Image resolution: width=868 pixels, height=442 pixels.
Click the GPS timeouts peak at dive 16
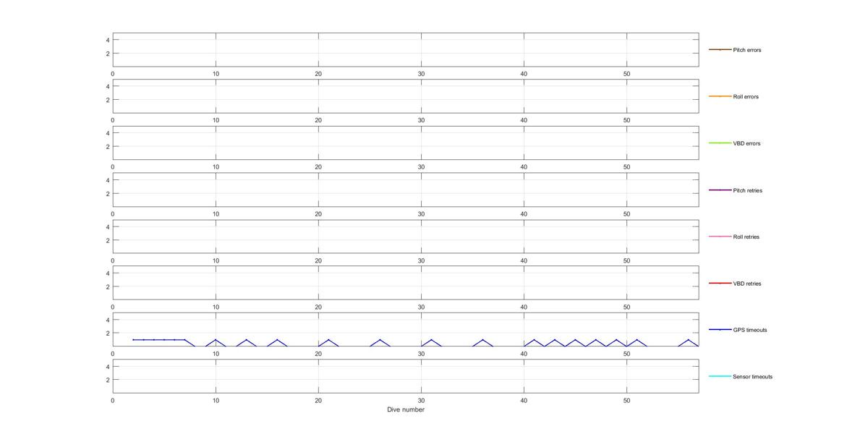[277, 339]
